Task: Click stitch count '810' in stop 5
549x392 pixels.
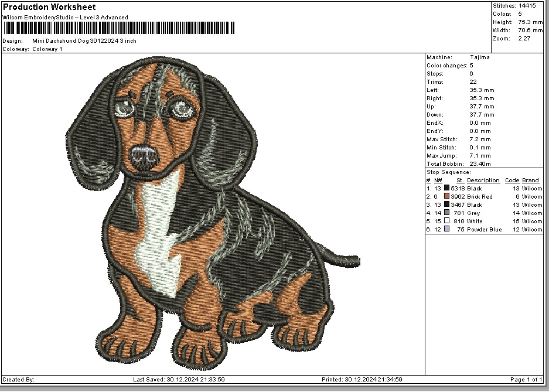Action: point(459,221)
